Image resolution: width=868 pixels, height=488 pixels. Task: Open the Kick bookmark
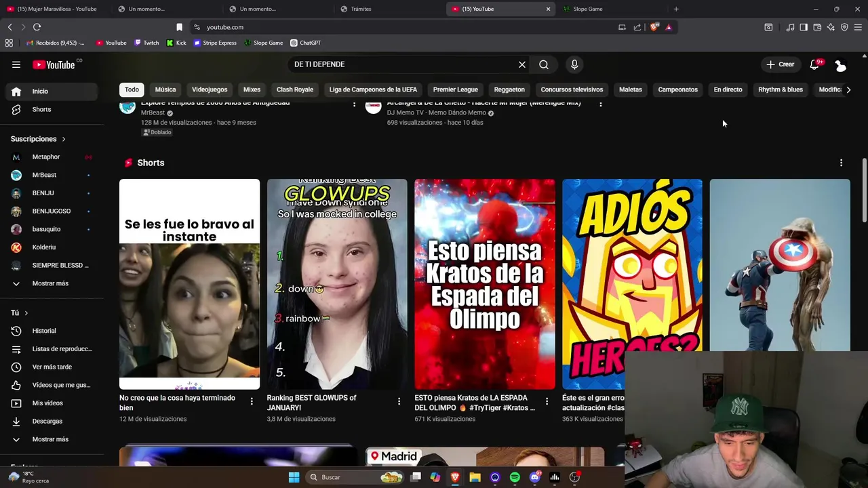pos(176,43)
